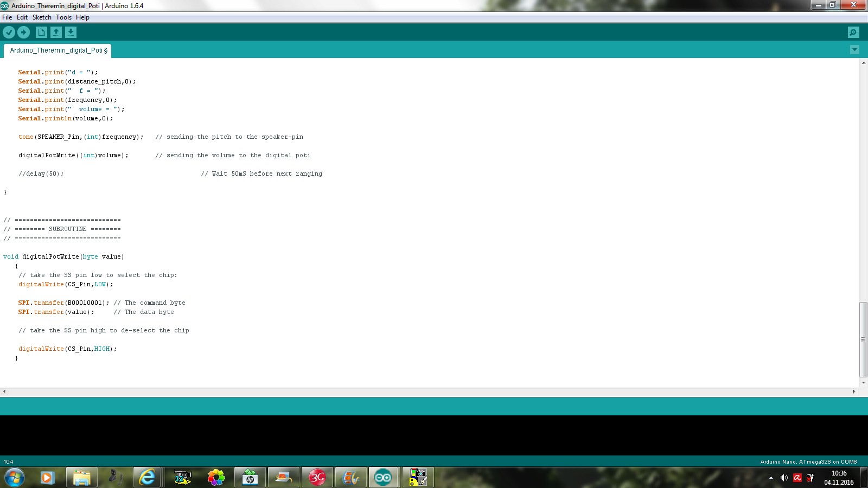The height and width of the screenshot is (488, 868).
Task: Click the line 'Serial.print(distance_pitch,0);'
Action: [77, 81]
